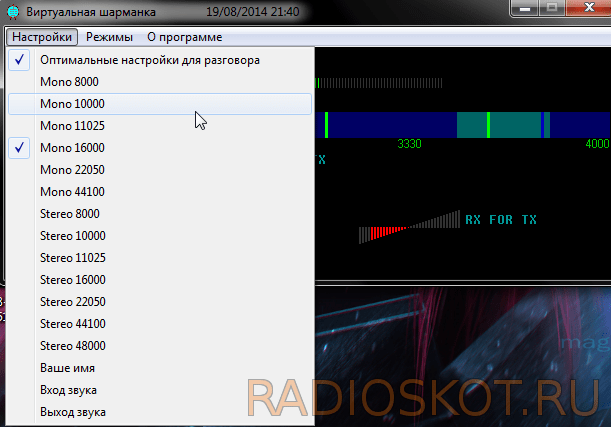Viewport: 611px width, 427px height.
Task: Click the blue frequency band bar
Action: click(x=463, y=125)
